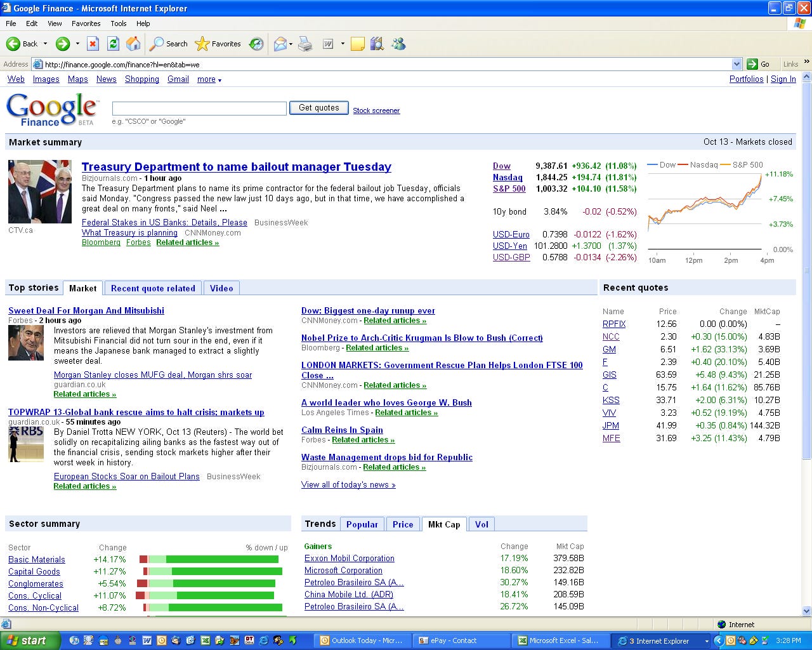Open the View menu
The height and width of the screenshot is (650, 812).
(x=55, y=23)
